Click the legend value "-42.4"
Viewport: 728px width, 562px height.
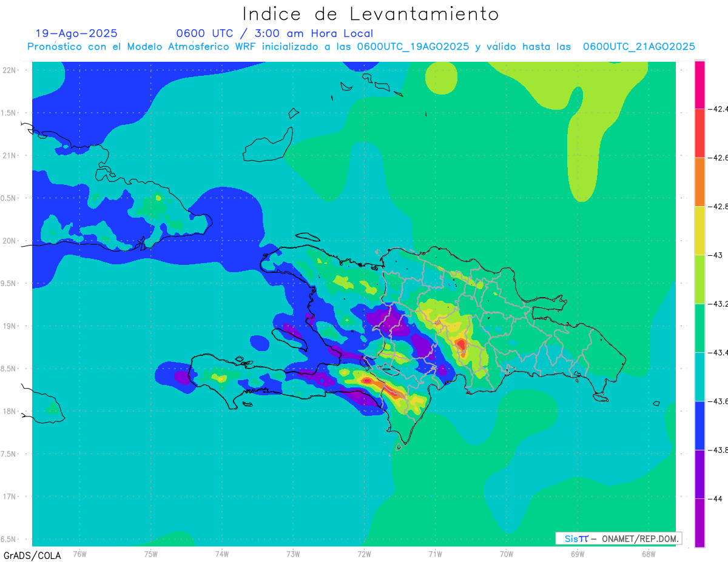coord(718,109)
